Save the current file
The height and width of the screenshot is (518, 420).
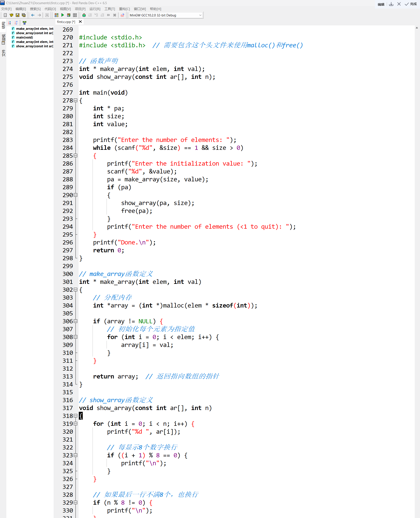tap(18, 15)
